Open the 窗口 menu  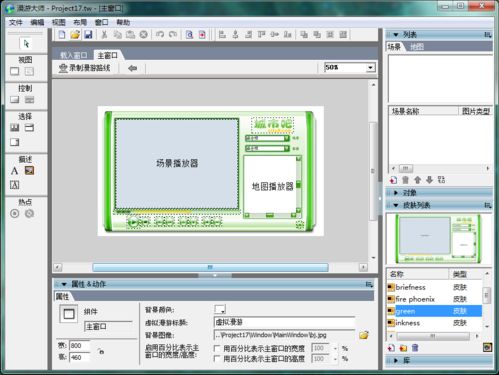click(102, 22)
